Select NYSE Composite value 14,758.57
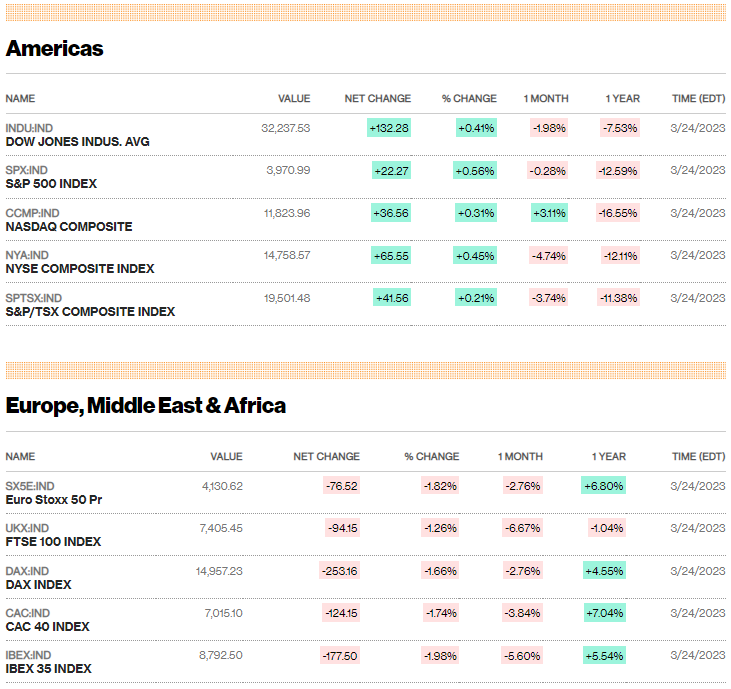Image resolution: width=731 pixels, height=689 pixels. (287, 255)
